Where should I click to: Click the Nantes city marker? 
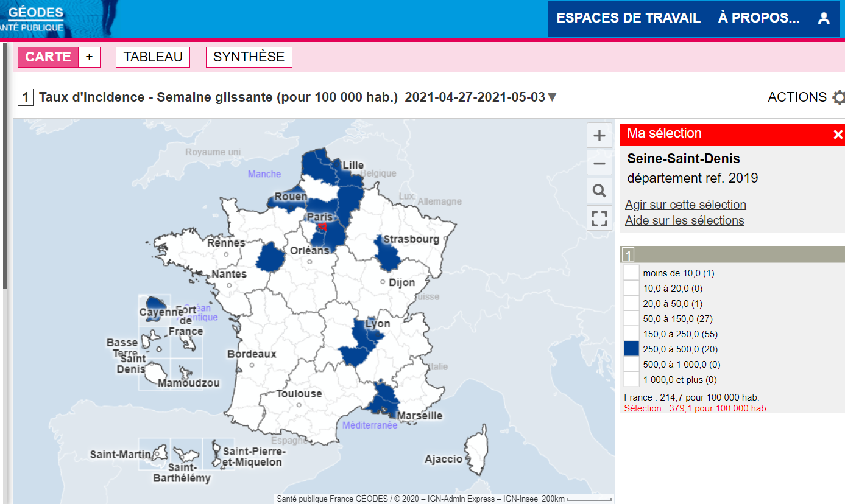[229, 285]
